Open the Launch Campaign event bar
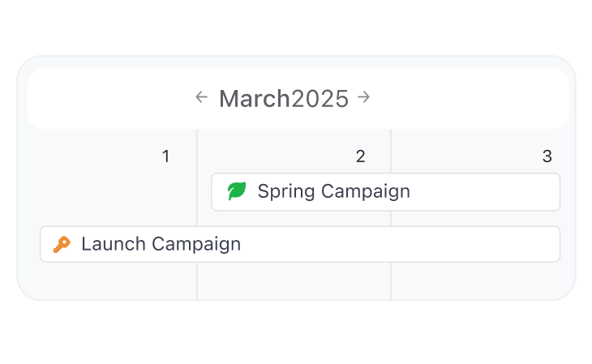Screen dimensions: 592x364 (x=300, y=244)
